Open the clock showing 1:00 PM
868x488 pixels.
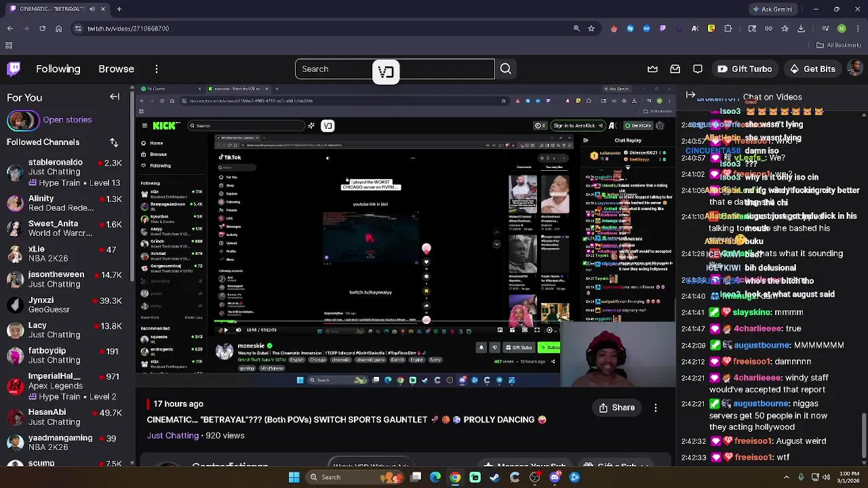[849, 477]
